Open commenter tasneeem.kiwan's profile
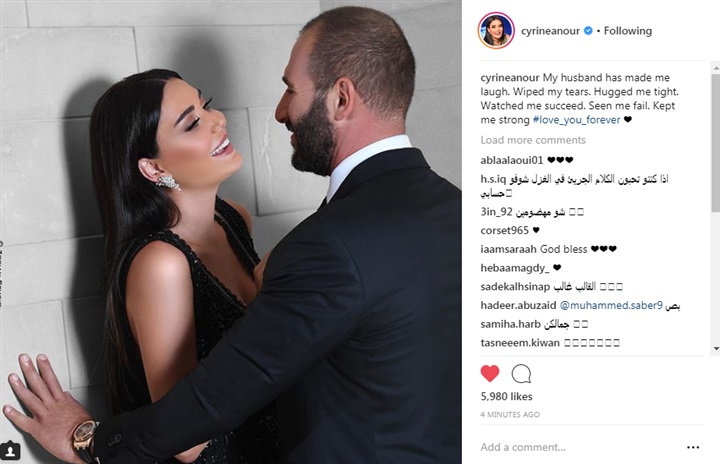Screen dimensions: 720x464 (x=520, y=343)
